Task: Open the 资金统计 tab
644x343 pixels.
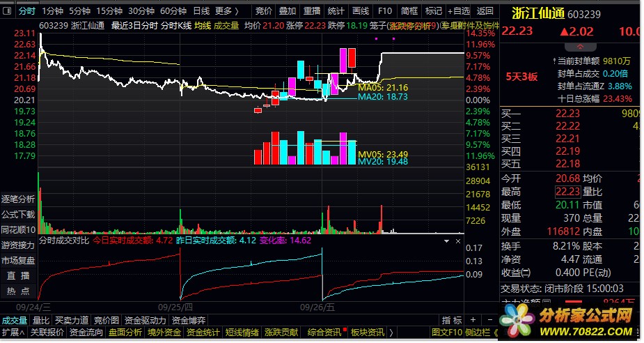Action: pos(203,333)
